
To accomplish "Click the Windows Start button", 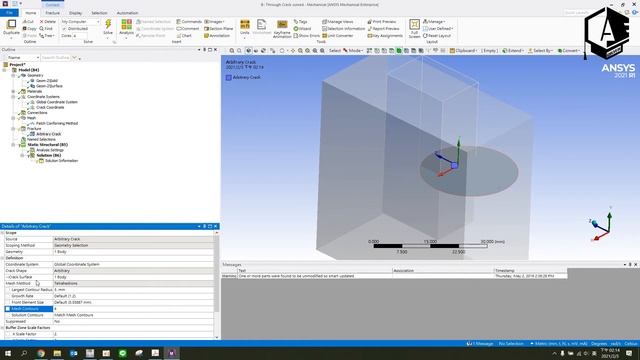I will point(8,353).
